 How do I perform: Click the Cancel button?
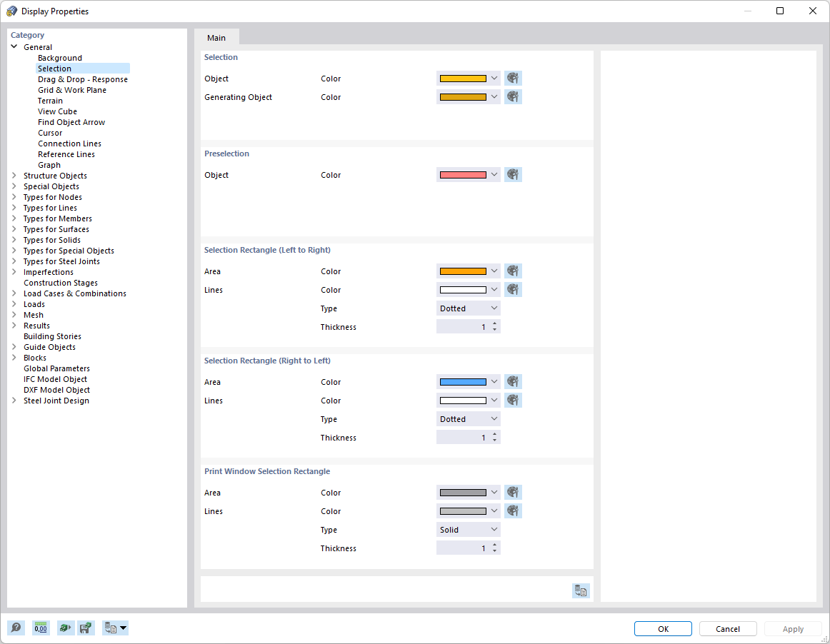tap(728, 629)
